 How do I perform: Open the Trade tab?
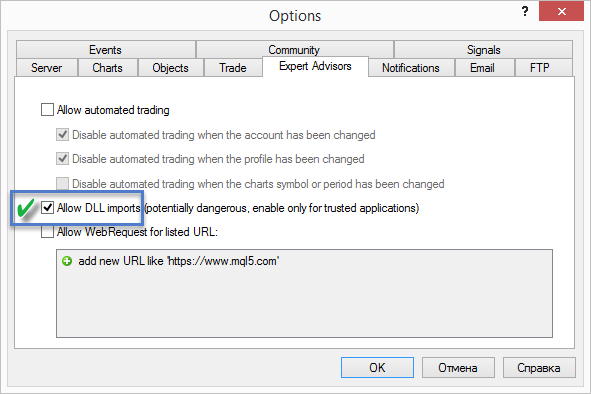233,68
